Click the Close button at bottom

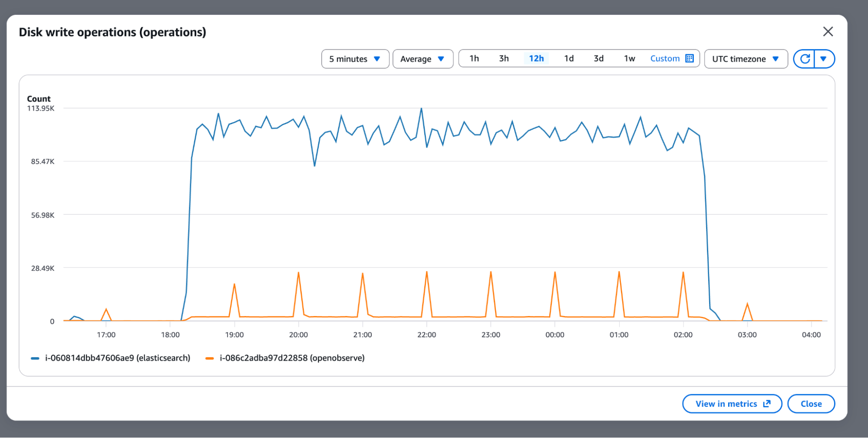(811, 404)
